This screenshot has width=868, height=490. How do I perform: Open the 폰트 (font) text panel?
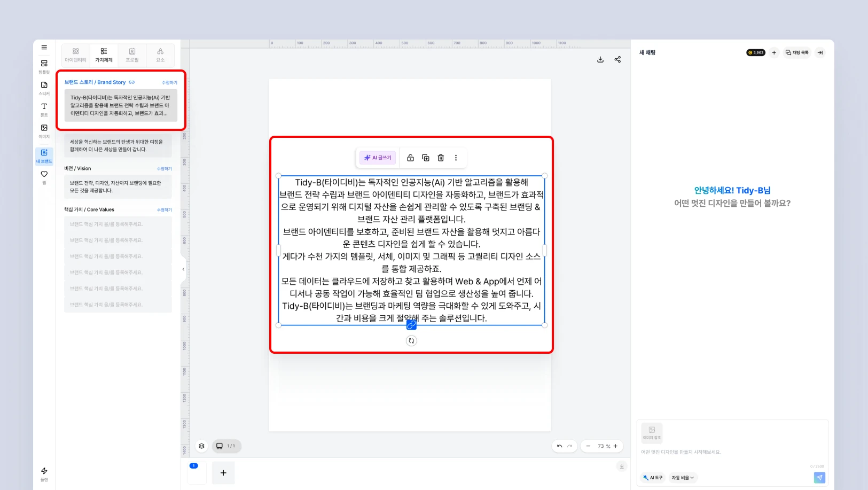[x=44, y=110]
